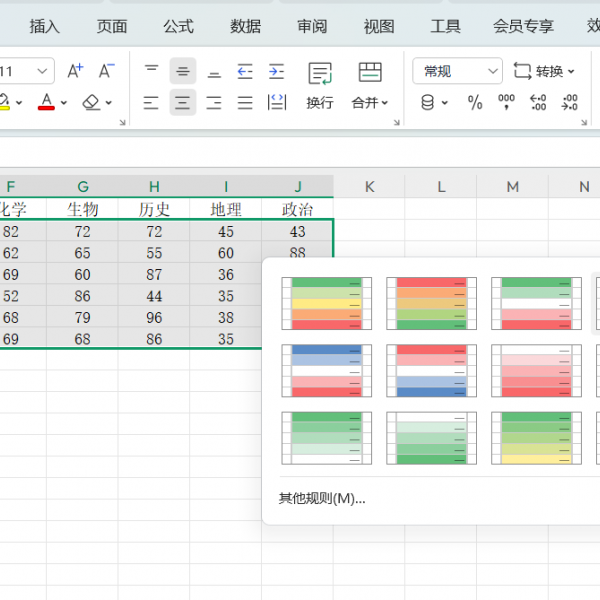600x600 pixels.
Task: Click the percent style icon
Action: 475,102
